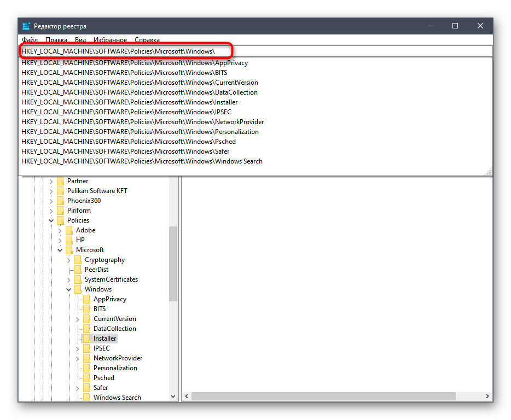Click the Cryptography folder icon
This screenshot has width=511, height=420.
pos(78,260)
